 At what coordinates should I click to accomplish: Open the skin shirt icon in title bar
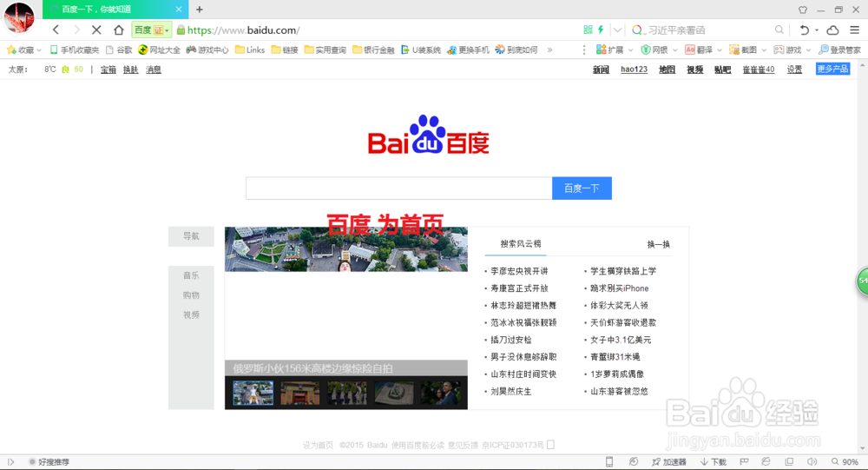pos(803,10)
